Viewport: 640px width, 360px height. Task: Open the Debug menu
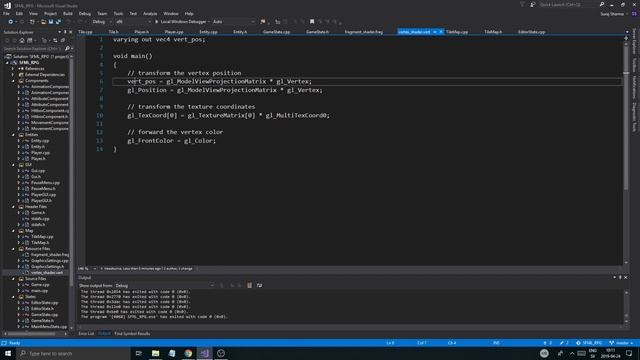click(x=84, y=13)
